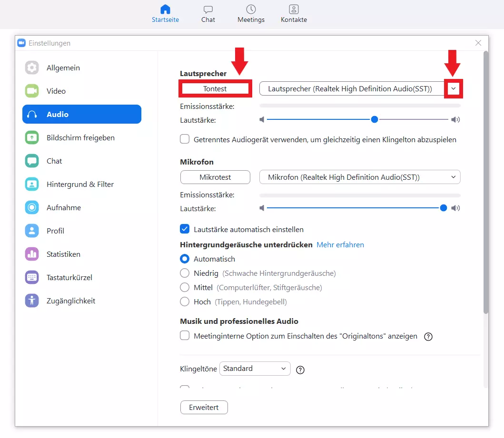
Task: Open the Klingeltöne Standard dropdown
Action: tap(255, 368)
